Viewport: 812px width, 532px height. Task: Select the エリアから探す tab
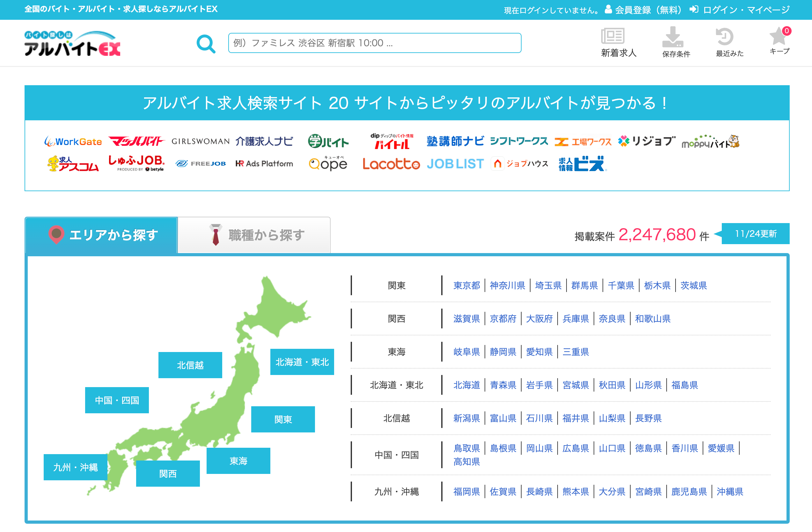(x=101, y=235)
